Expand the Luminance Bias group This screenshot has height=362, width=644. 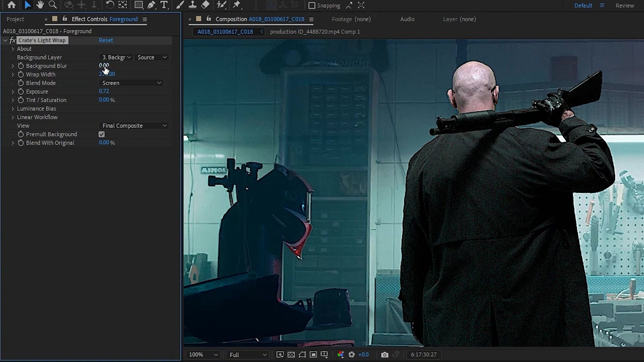click(13, 109)
